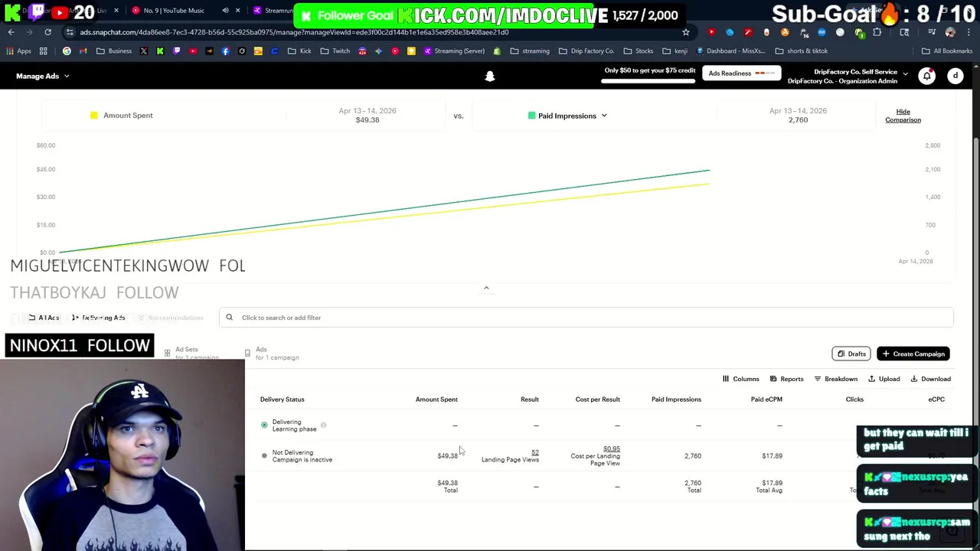
Task: Click search magnifier icon in filter bar
Action: tap(229, 318)
